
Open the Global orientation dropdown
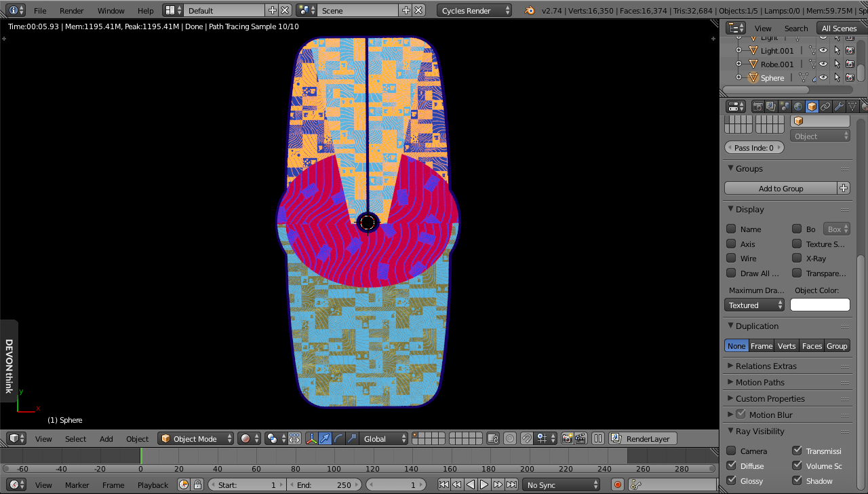pos(384,438)
